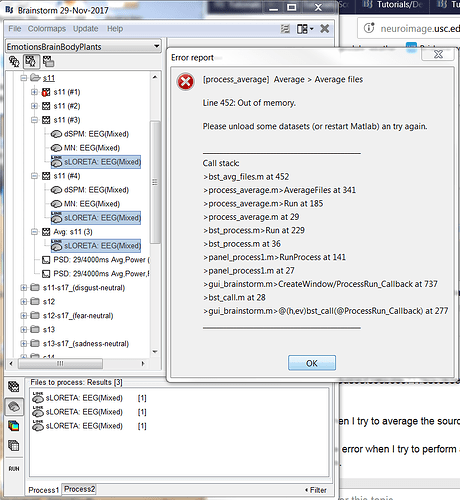460x500 pixels.
Task: Open the EmotionsBrainBodyPlants protocol dropdown
Action: coord(83,47)
